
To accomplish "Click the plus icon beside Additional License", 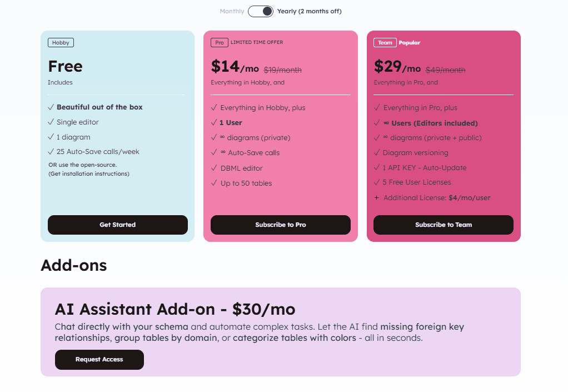I will [x=376, y=197].
